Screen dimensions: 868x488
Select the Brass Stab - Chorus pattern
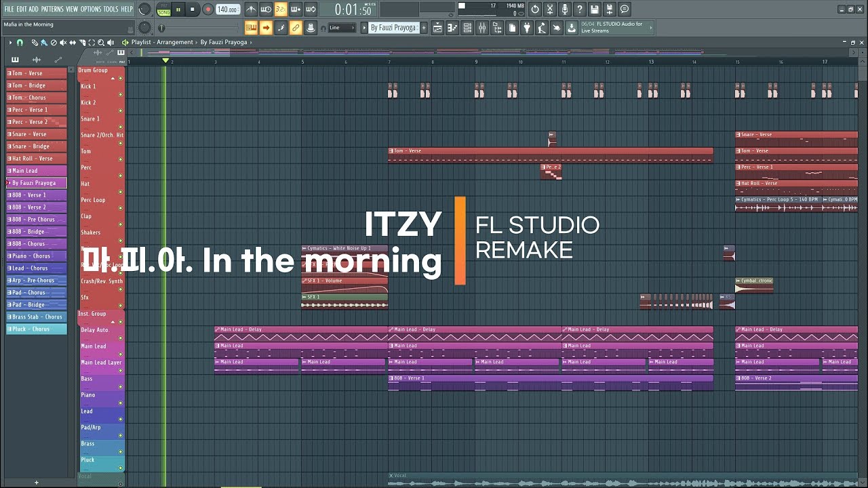click(37, 317)
